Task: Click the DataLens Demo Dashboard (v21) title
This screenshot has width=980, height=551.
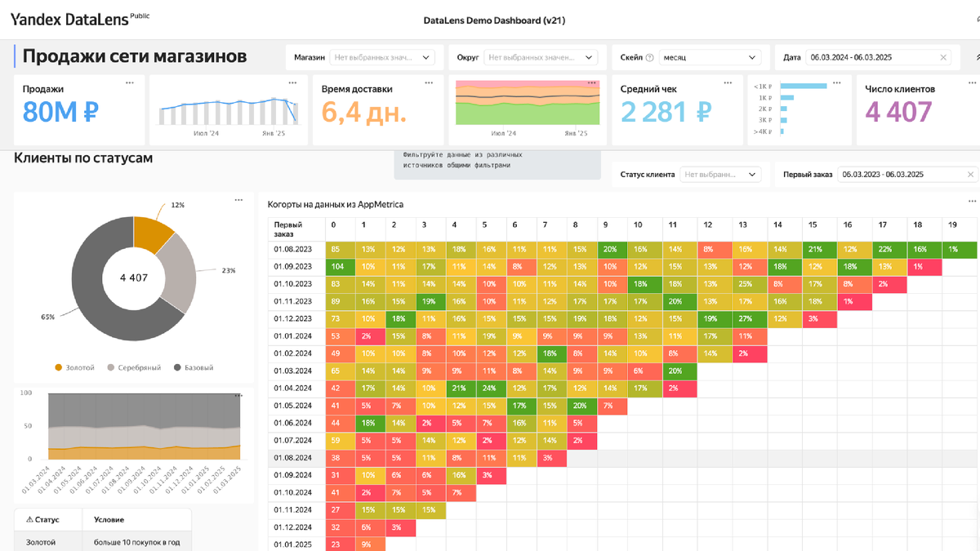Action: [495, 20]
